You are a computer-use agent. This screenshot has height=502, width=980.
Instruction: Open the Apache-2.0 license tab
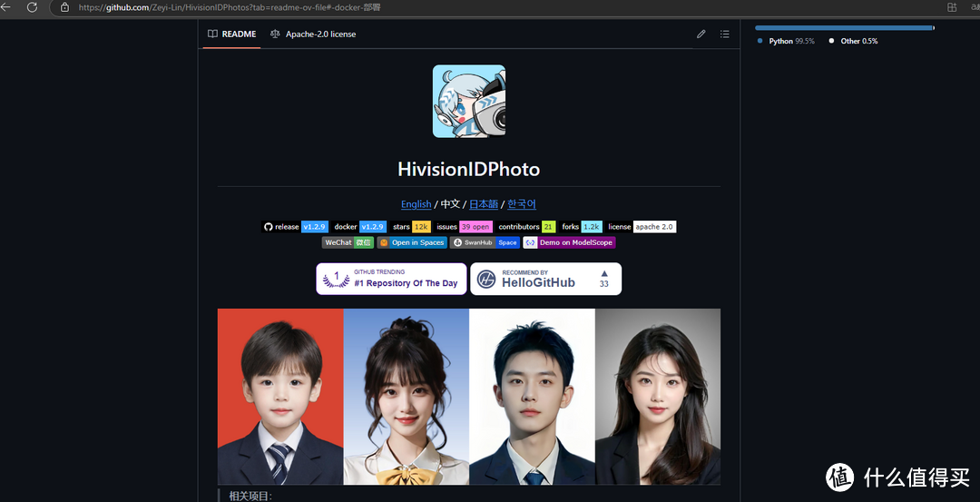313,34
